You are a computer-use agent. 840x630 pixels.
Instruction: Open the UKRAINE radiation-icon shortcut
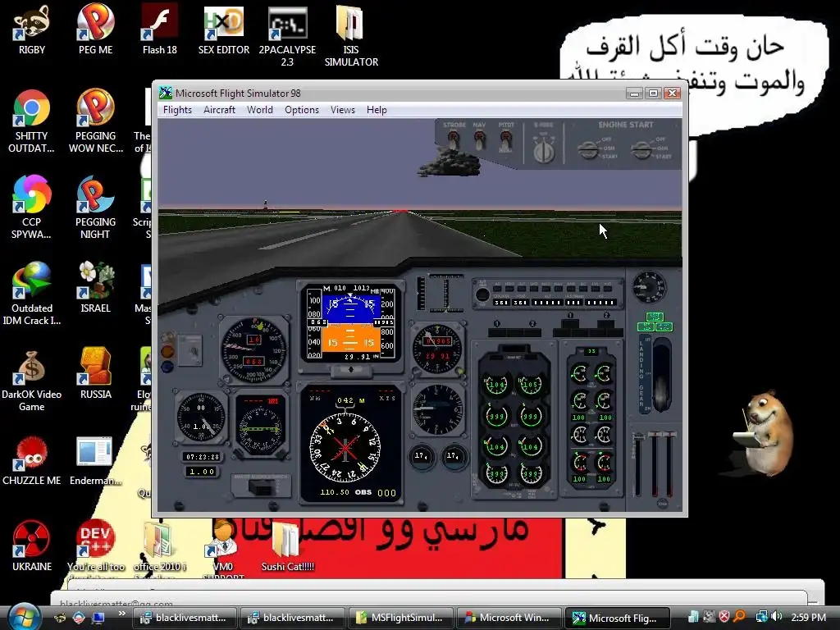pyautogui.click(x=32, y=546)
